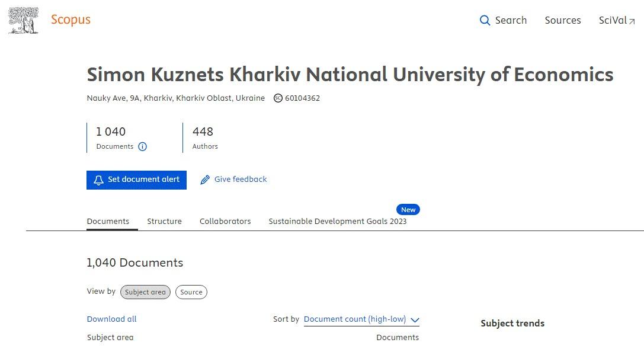The height and width of the screenshot is (346, 644).
Task: Select the Documents tab
Action: pyautogui.click(x=108, y=222)
